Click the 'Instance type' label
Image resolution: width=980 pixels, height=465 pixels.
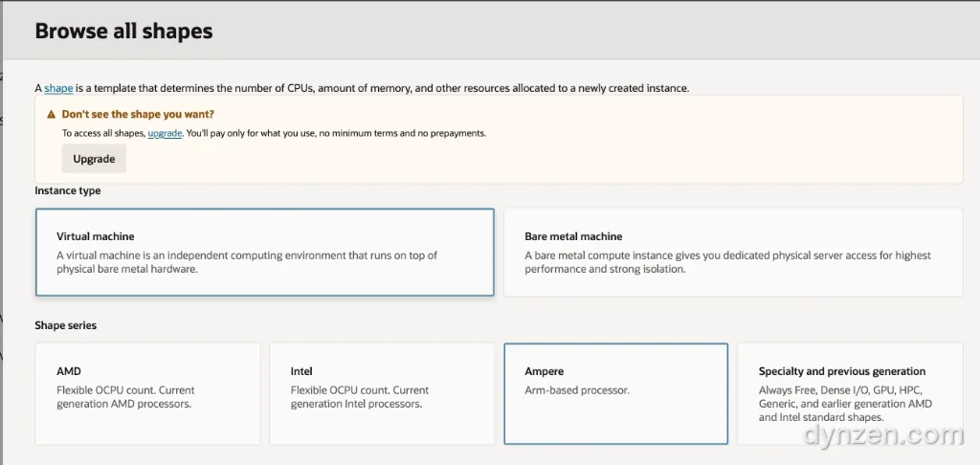click(68, 190)
